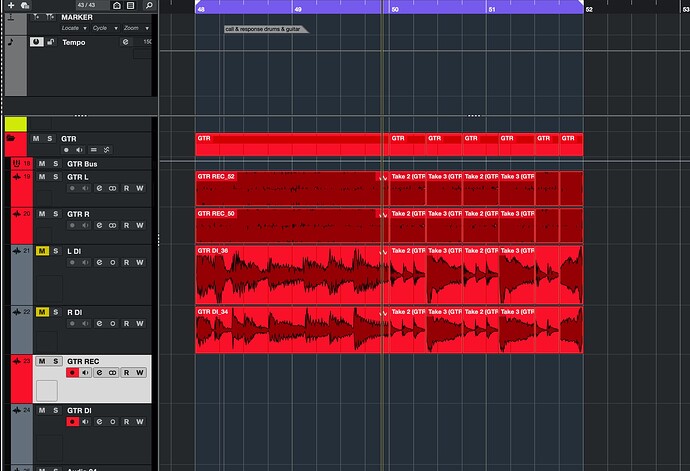Disable record arm on GTR REC
690x471 pixels.
tap(72, 373)
